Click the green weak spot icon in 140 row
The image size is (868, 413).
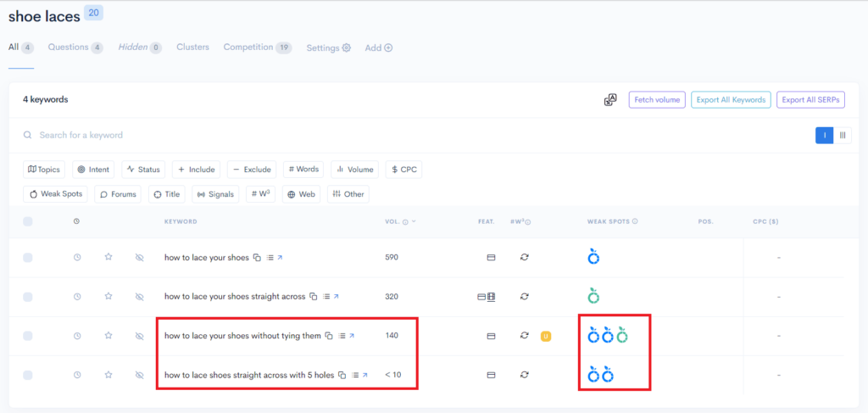click(622, 336)
